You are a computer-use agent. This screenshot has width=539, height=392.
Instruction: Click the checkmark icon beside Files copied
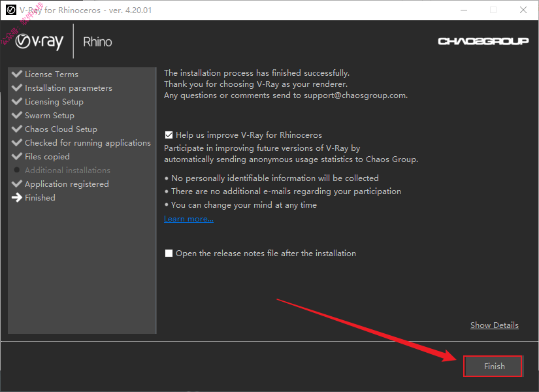17,156
